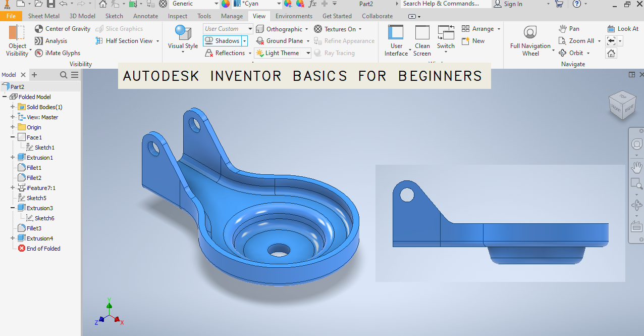Click iMate Glyphs tool
This screenshot has height=336, width=644.
(x=58, y=53)
